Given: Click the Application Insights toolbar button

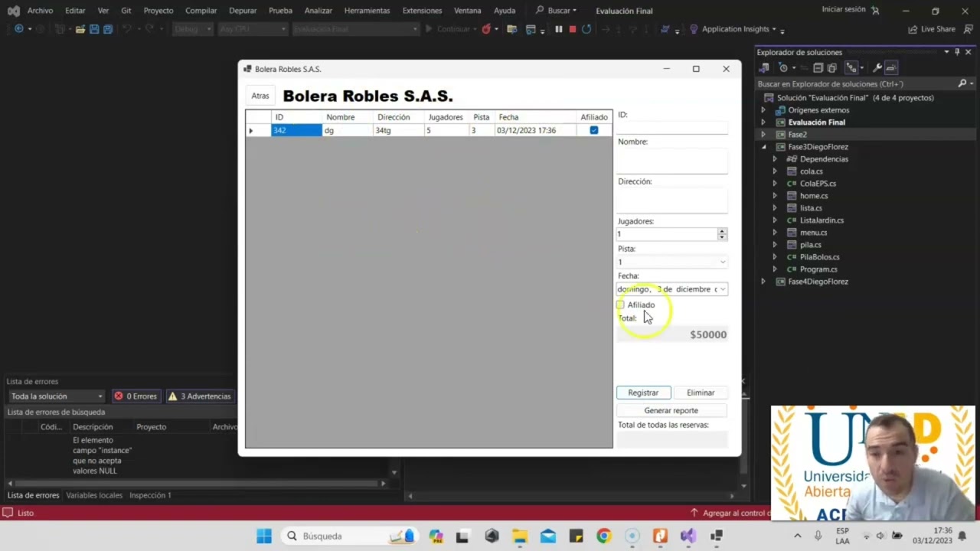Looking at the screenshot, I should [x=732, y=29].
